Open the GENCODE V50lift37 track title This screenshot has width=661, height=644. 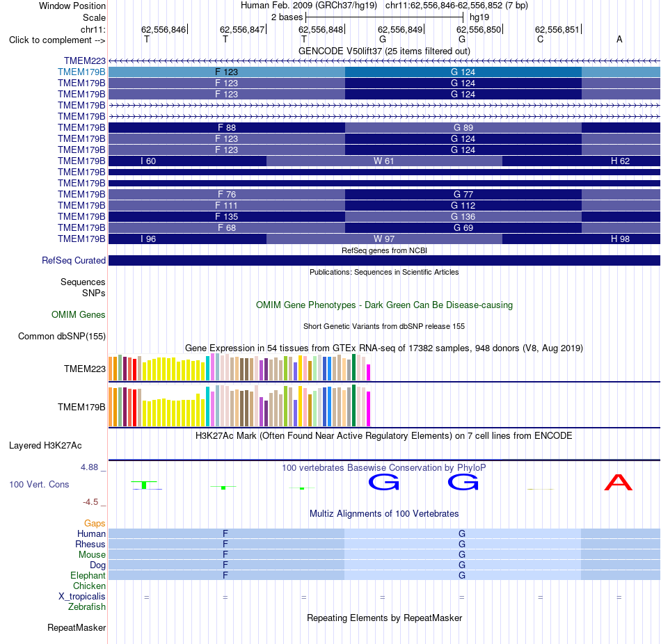384,51
